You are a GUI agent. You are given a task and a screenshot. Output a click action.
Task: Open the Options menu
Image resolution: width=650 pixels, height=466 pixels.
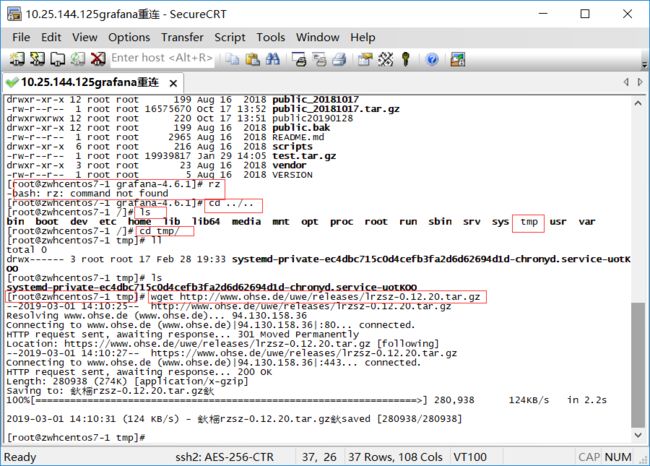[x=129, y=37]
